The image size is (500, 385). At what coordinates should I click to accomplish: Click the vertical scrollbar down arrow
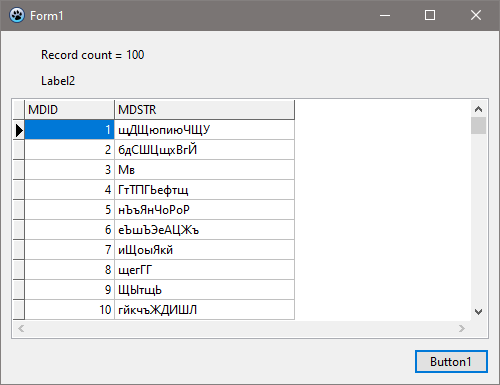tap(478, 312)
